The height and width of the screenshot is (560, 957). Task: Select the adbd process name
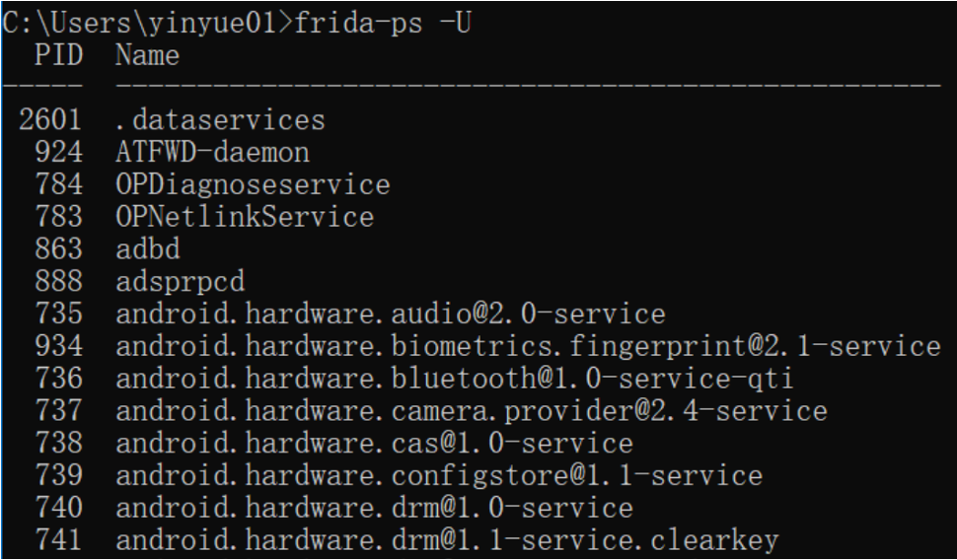tap(148, 248)
